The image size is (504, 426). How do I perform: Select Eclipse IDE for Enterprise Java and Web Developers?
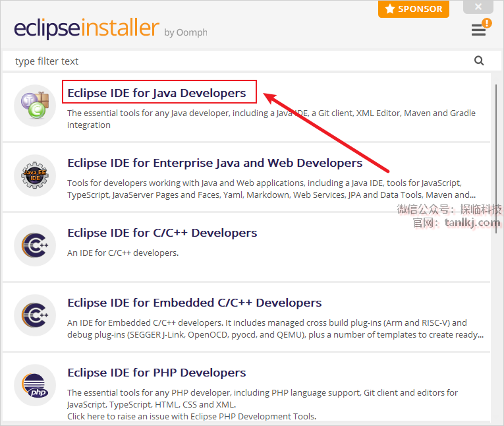pos(215,163)
